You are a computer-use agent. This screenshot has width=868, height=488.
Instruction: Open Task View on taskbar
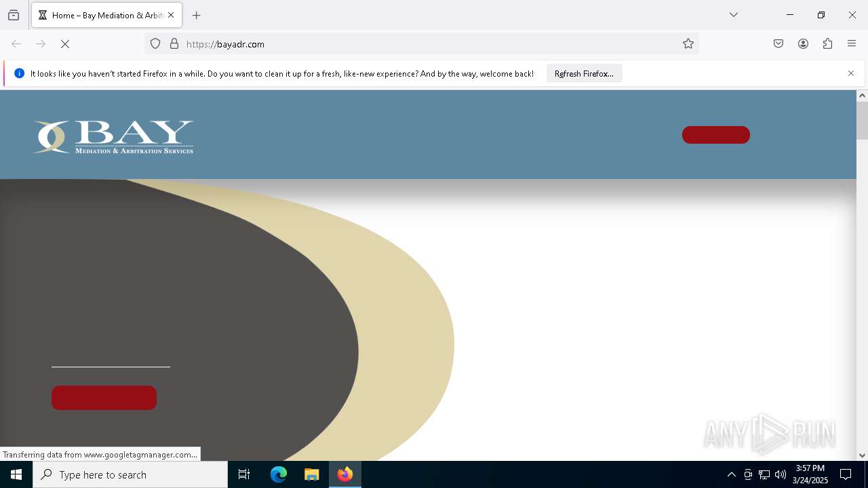tap(244, 474)
